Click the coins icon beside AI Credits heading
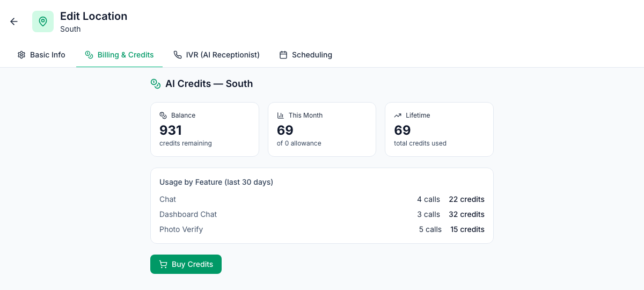Image resolution: width=644 pixels, height=290 pixels. pyautogui.click(x=156, y=84)
